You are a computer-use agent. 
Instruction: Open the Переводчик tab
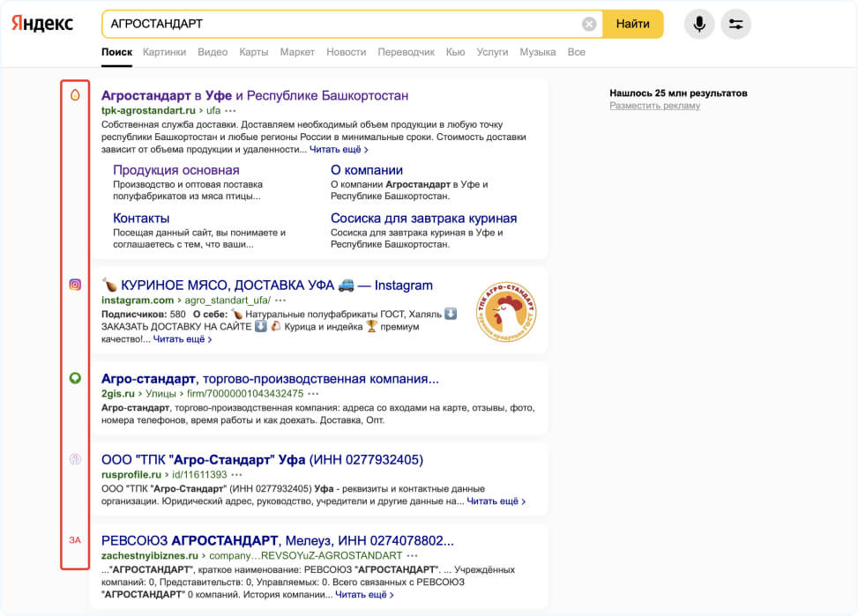[x=406, y=52]
